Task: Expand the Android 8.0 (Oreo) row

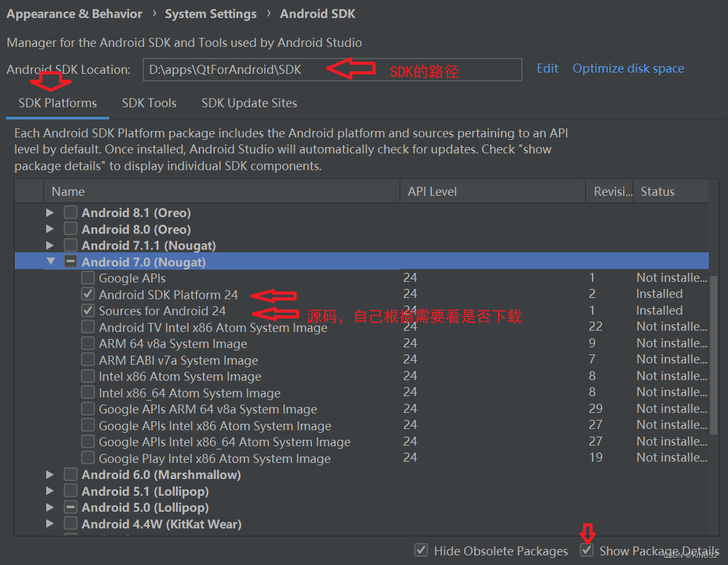Action: [49, 229]
